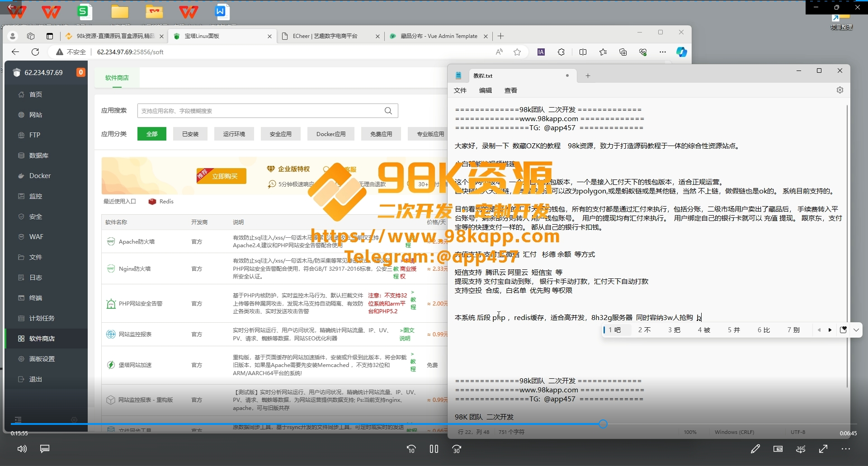Open 安全 in panel sidebar
Image resolution: width=868 pixels, height=466 pixels.
coord(46,217)
